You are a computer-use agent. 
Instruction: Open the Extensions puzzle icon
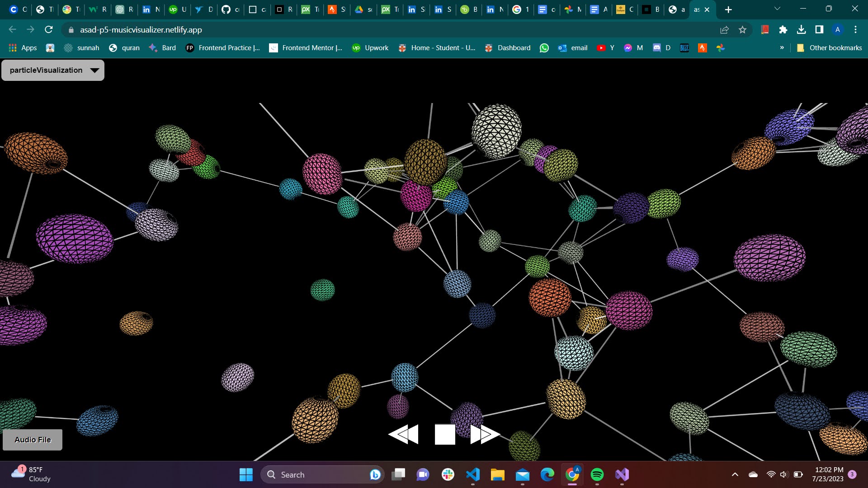click(783, 30)
